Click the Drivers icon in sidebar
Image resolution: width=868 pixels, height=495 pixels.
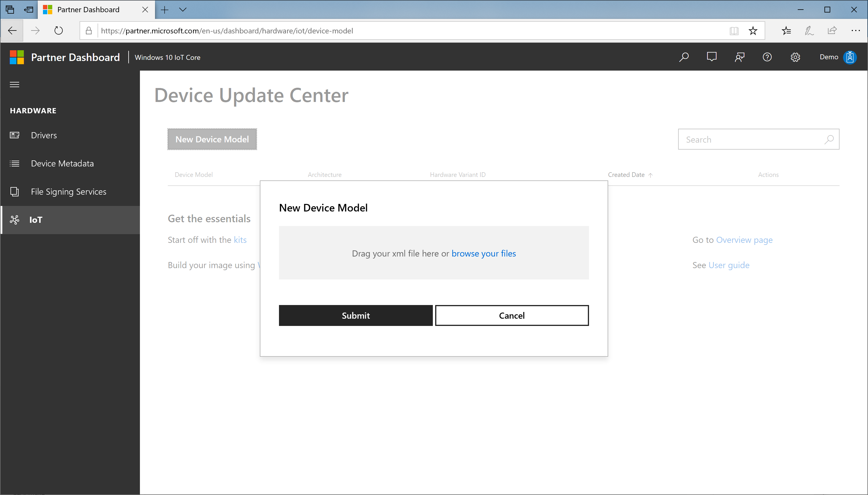pyautogui.click(x=15, y=135)
